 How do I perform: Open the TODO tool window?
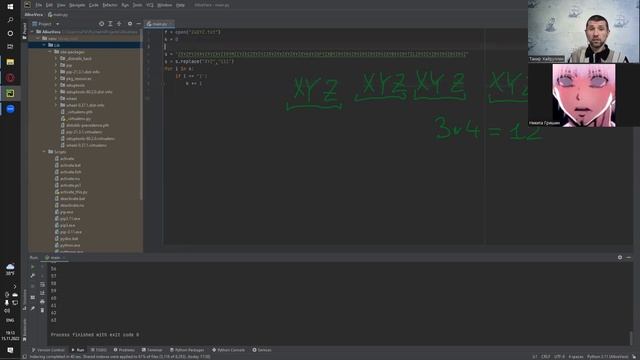click(99, 350)
